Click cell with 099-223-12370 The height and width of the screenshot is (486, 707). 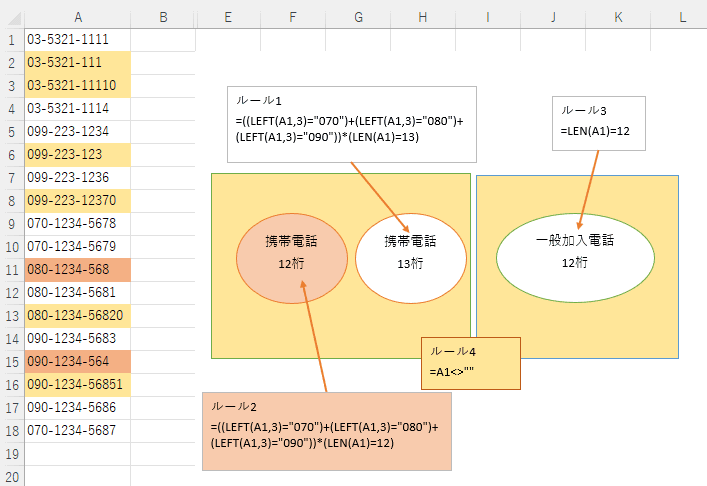pos(78,201)
